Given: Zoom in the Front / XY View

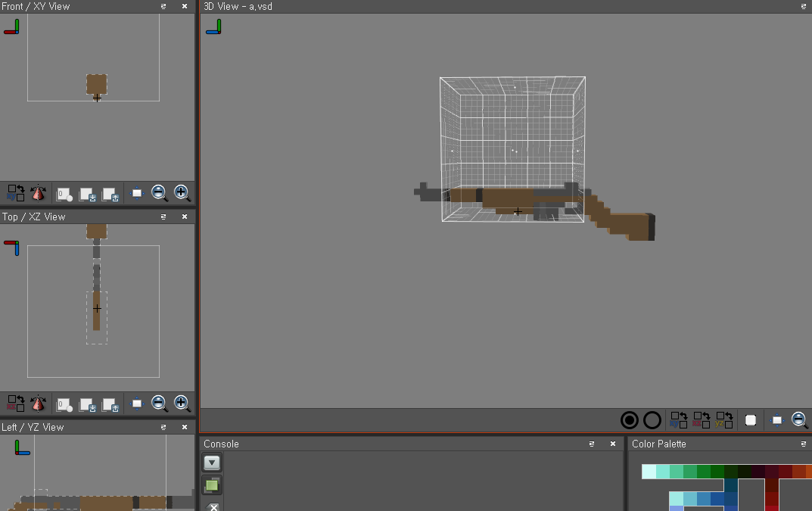Looking at the screenshot, I should pos(182,192).
